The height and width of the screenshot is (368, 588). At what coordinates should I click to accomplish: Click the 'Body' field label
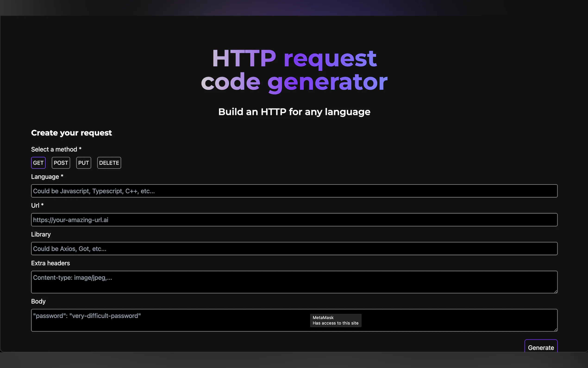38,301
